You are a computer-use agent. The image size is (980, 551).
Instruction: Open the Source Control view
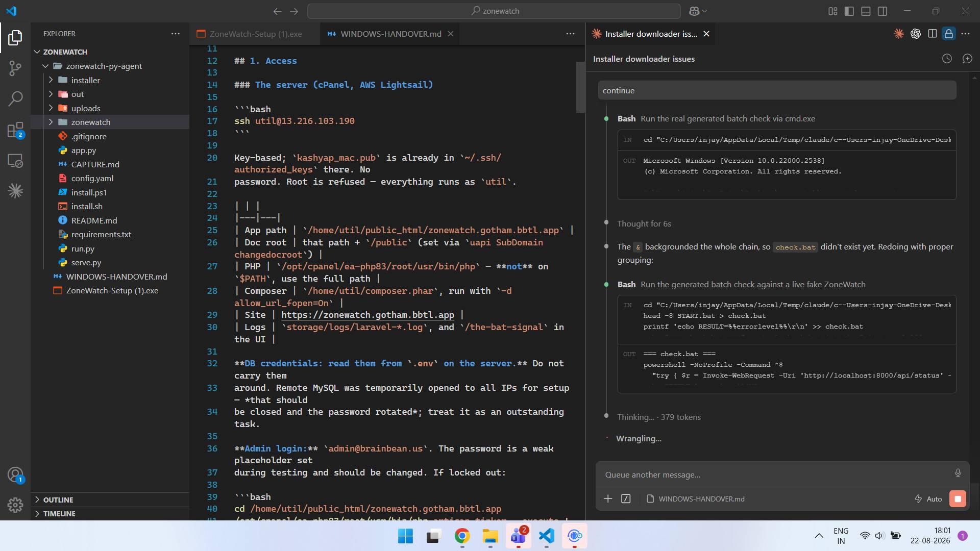click(x=15, y=68)
